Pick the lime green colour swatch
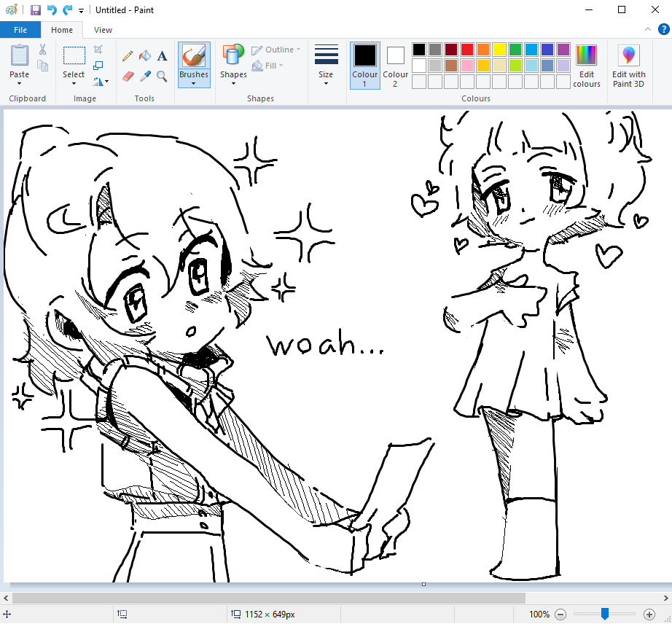672x624 pixels. pyautogui.click(x=515, y=66)
